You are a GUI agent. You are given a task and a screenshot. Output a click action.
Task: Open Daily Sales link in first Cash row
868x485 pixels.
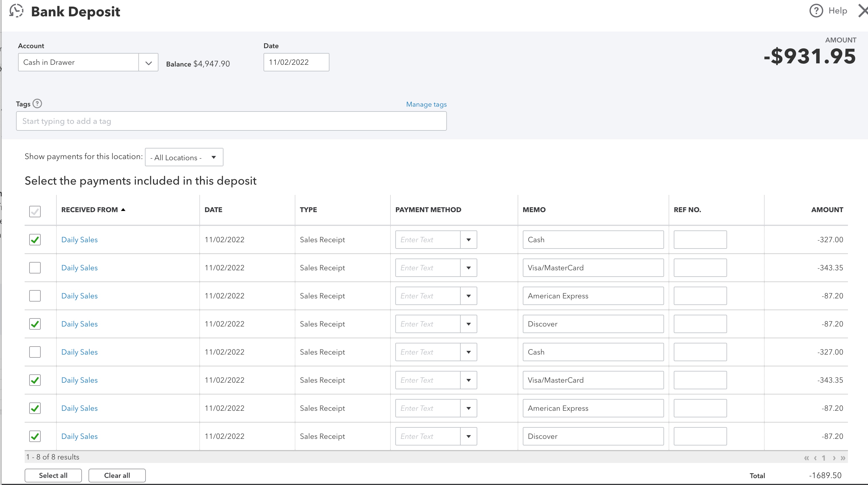tap(80, 239)
